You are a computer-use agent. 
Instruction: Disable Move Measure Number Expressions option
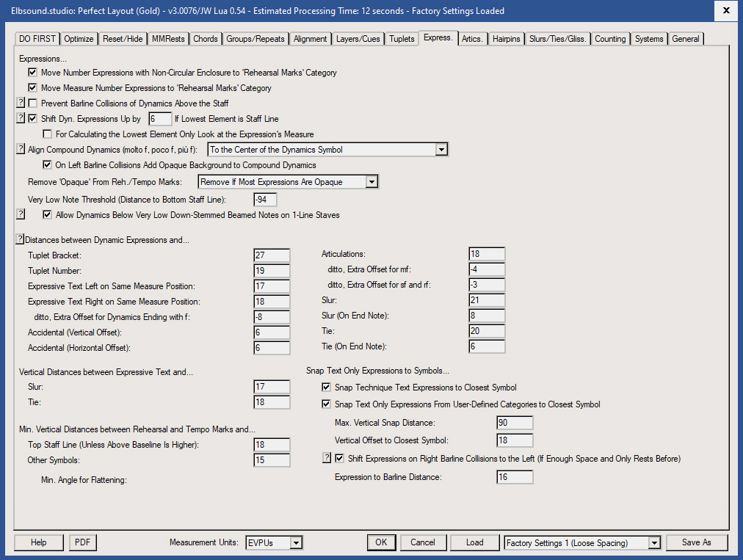coord(32,87)
